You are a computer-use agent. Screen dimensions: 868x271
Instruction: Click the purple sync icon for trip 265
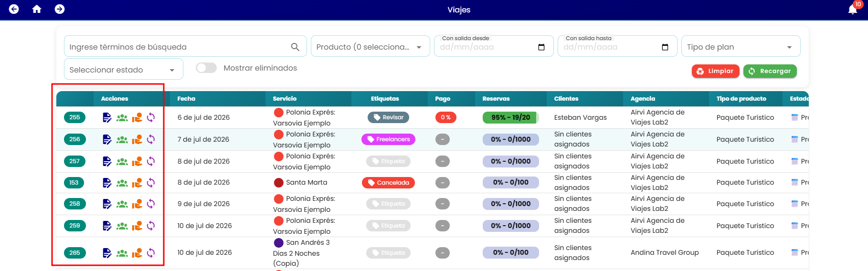click(x=151, y=253)
